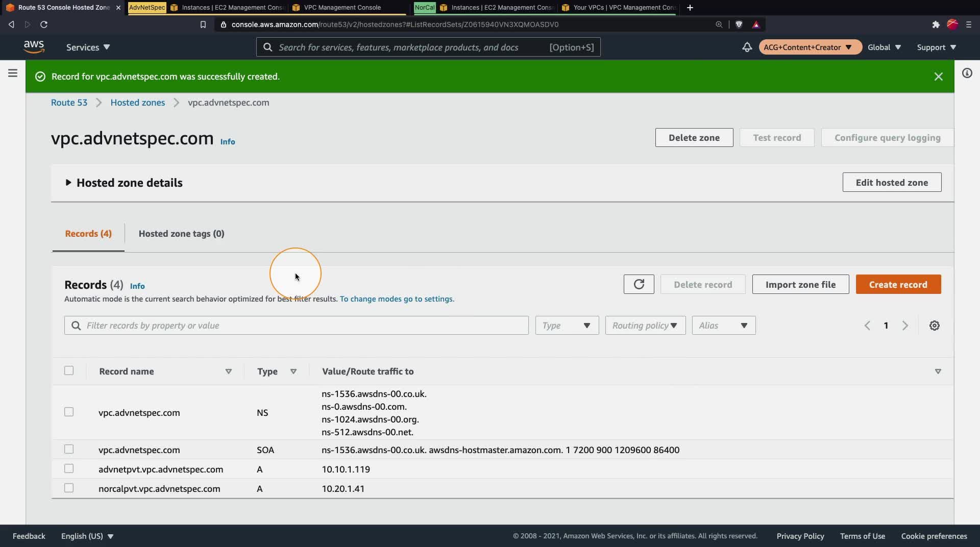Open a new browser tab
The height and width of the screenshot is (547, 980).
pyautogui.click(x=690, y=8)
